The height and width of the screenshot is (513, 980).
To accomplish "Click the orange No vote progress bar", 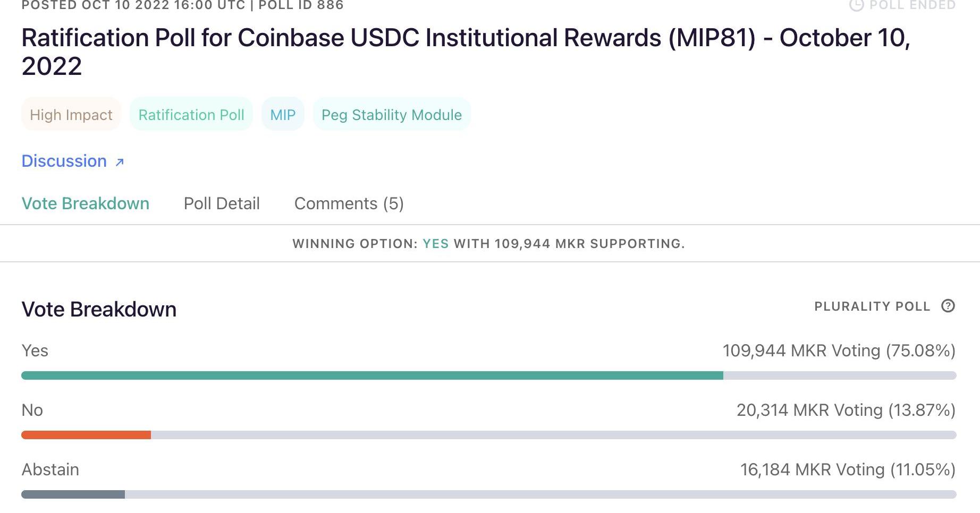I will coord(86,435).
